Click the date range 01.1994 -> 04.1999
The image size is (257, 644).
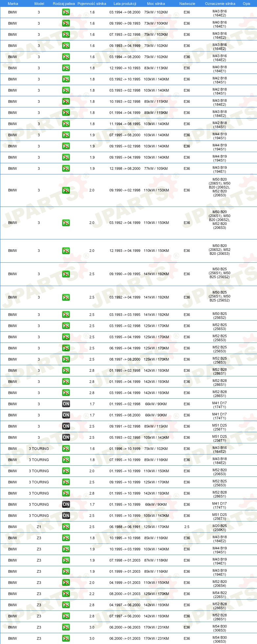pos(125,113)
